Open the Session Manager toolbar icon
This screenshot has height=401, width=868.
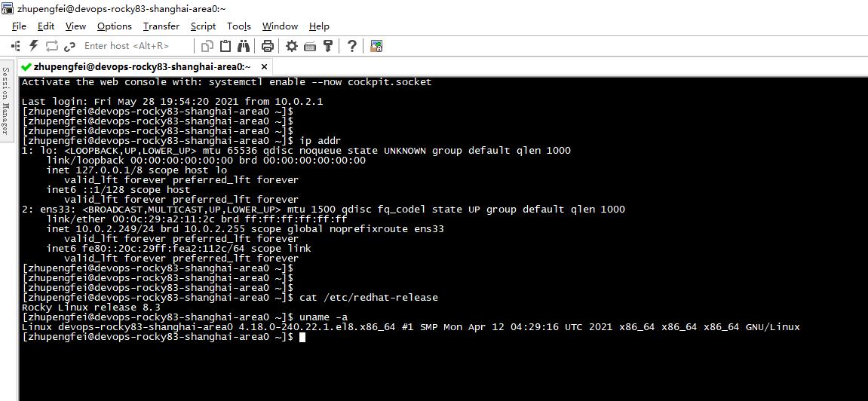point(16,46)
